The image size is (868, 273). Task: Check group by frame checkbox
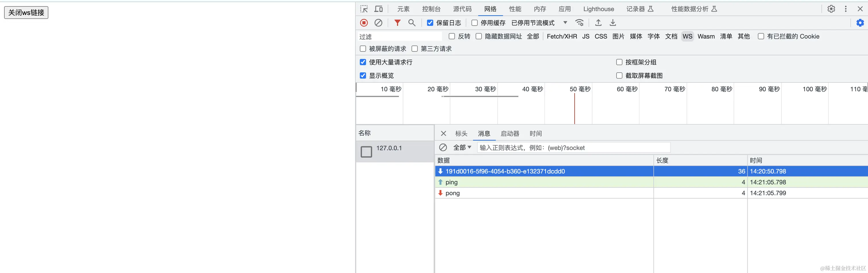point(619,62)
